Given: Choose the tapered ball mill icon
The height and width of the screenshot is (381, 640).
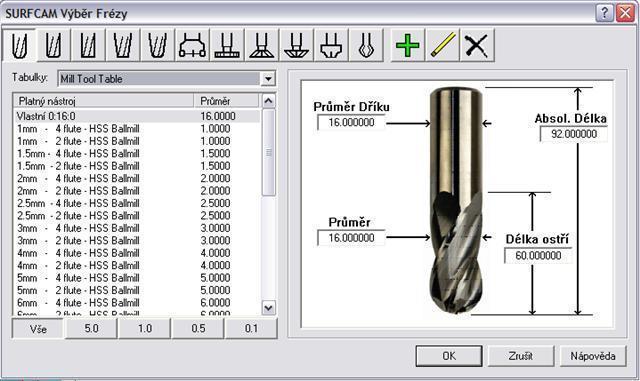Looking at the screenshot, I should coord(158,45).
